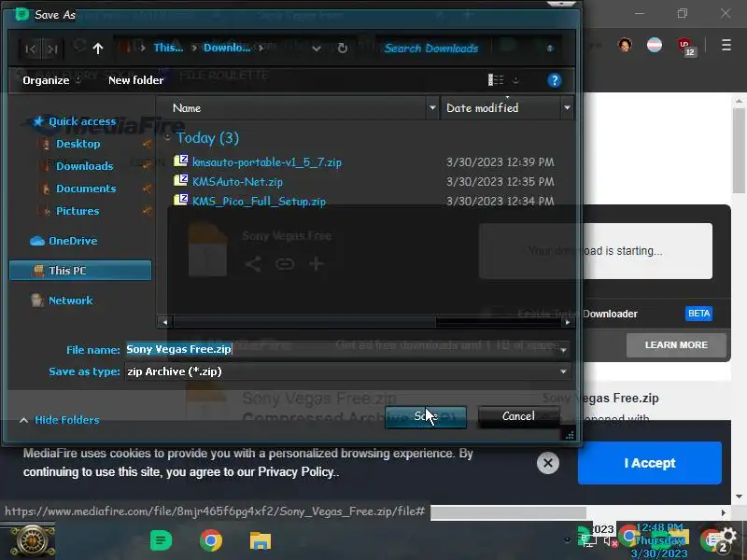This screenshot has height=560, width=747.
Task: Focus the Search Downloads box
Action: pos(431,49)
